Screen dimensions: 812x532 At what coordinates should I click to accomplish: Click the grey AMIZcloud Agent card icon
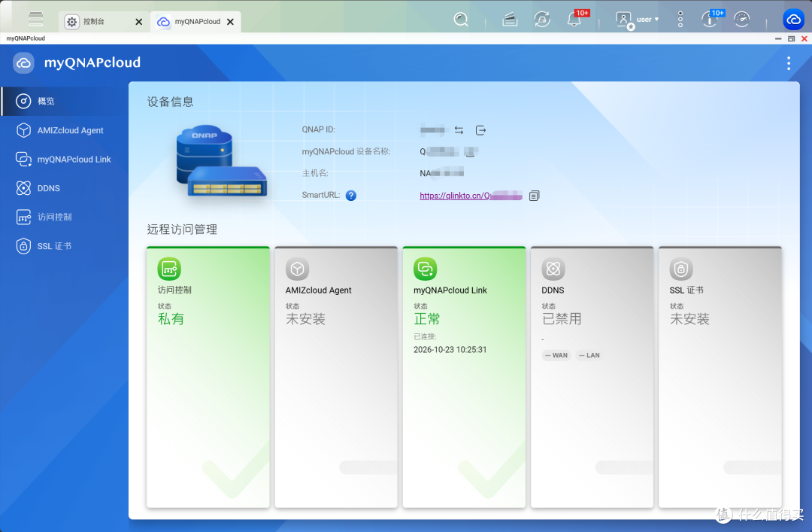pyautogui.click(x=297, y=269)
